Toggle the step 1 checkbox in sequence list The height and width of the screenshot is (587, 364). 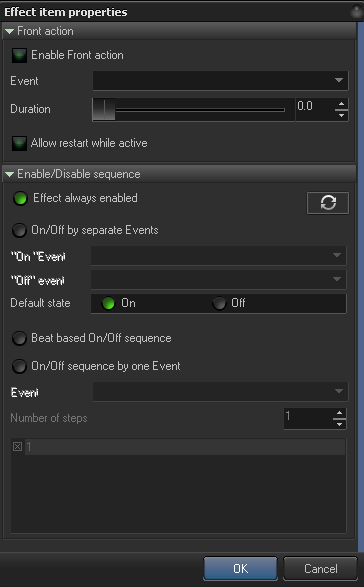click(18, 446)
